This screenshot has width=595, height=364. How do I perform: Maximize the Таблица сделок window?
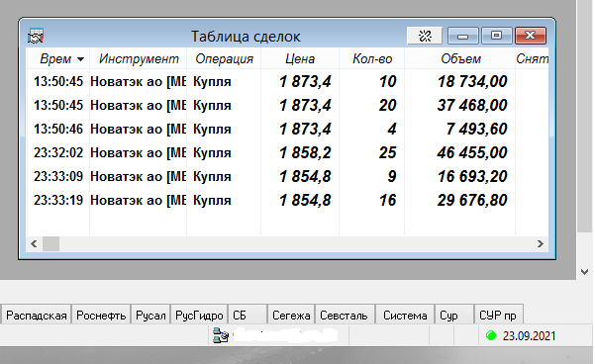tap(496, 36)
